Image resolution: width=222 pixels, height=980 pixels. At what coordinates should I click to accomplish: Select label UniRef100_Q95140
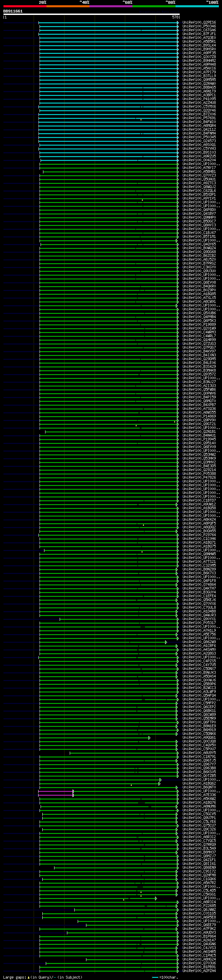click(199, 443)
